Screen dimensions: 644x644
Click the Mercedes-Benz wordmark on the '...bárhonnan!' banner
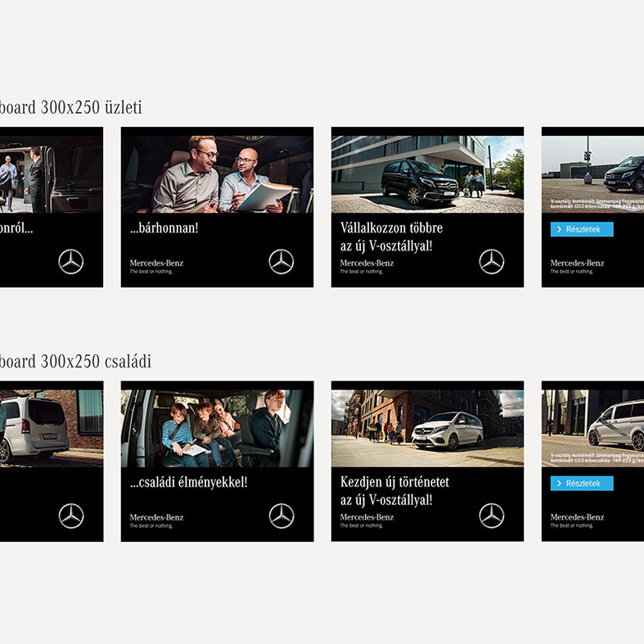pyautogui.click(x=156, y=263)
